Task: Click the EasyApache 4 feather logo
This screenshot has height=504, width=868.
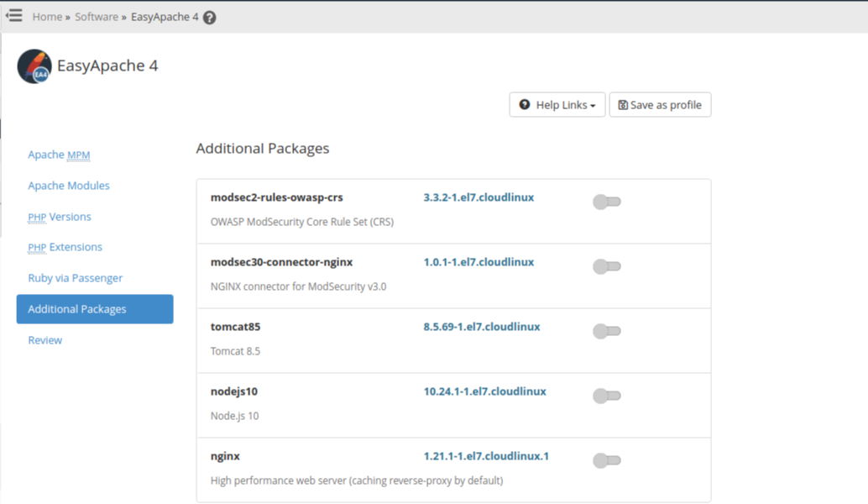Action: 34,66
